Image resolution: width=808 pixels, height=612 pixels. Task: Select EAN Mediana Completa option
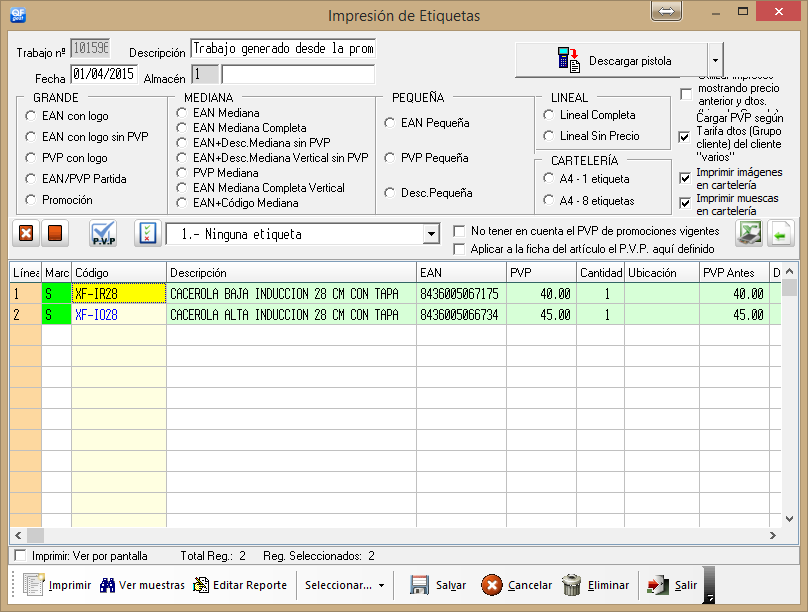coord(181,128)
